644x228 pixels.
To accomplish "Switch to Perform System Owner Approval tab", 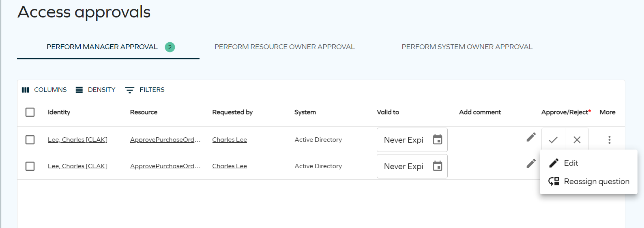I will 467,47.
